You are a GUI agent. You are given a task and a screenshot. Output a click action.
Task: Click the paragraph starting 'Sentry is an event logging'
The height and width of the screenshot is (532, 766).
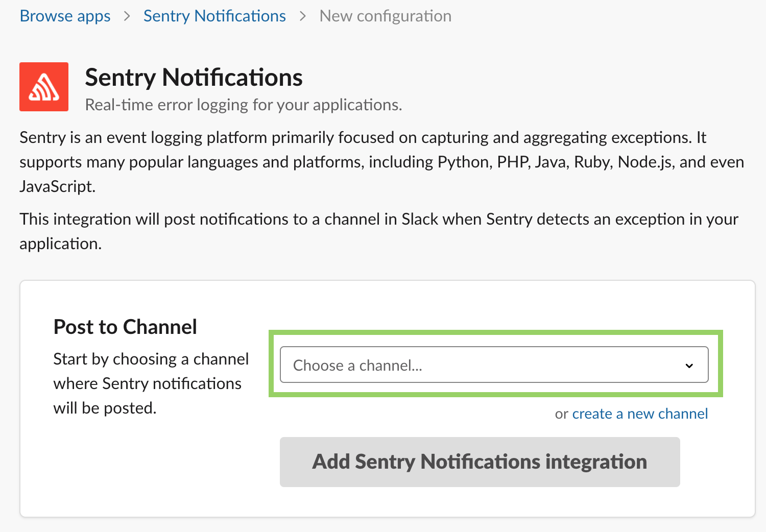pyautogui.click(x=381, y=162)
